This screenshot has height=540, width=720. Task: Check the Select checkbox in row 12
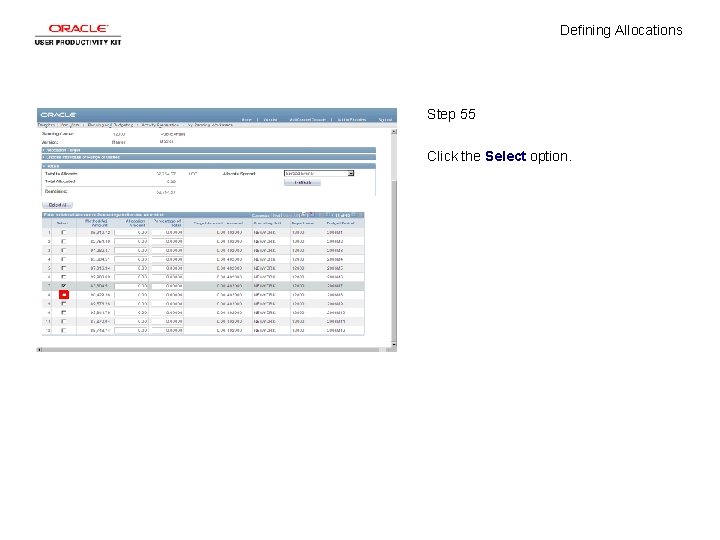coord(64,330)
